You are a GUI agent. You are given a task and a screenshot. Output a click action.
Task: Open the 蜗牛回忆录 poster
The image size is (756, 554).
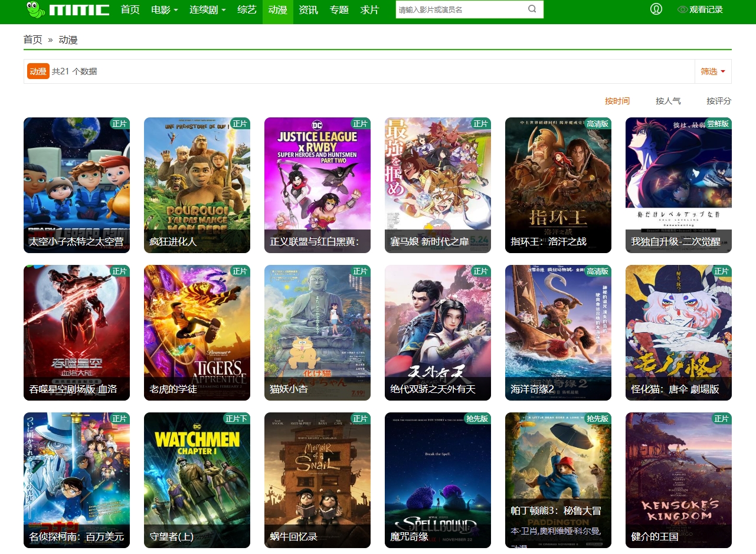coord(318,480)
